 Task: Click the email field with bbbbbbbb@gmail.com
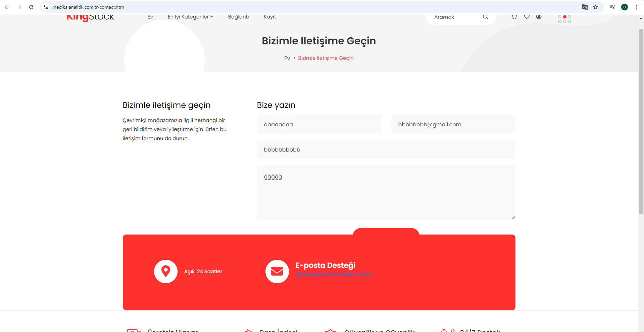point(453,125)
